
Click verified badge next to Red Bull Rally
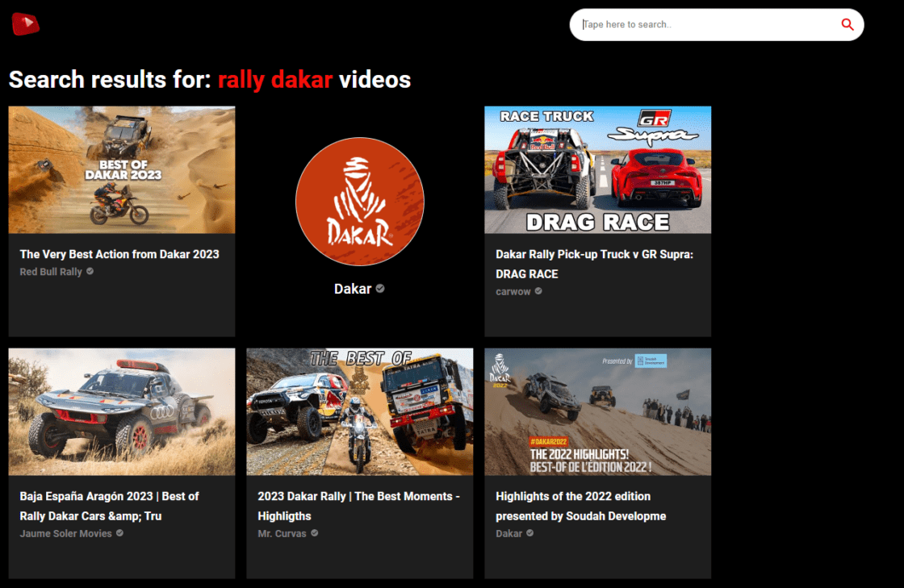[90, 271]
